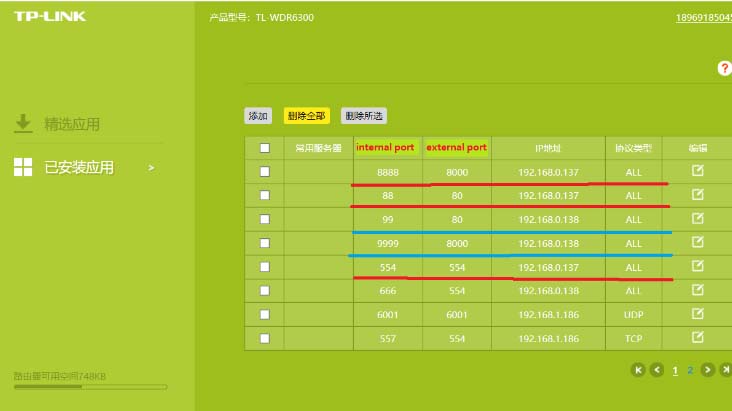Click IP 192.168.1.186 in the UDP row

pyautogui.click(x=549, y=315)
